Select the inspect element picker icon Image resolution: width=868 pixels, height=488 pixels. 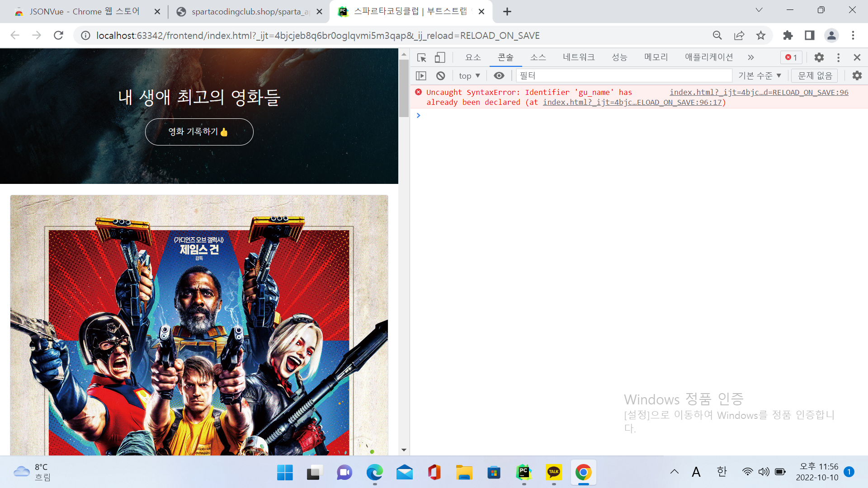point(422,57)
